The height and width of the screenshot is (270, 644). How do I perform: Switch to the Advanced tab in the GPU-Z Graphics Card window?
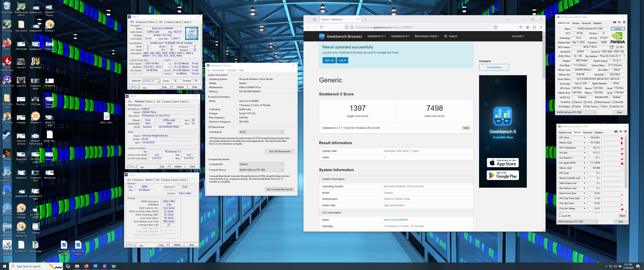586,23
